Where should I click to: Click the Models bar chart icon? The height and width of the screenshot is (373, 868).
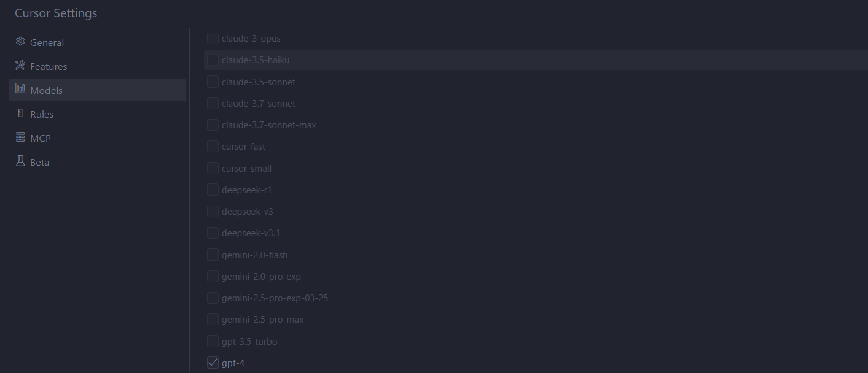20,90
